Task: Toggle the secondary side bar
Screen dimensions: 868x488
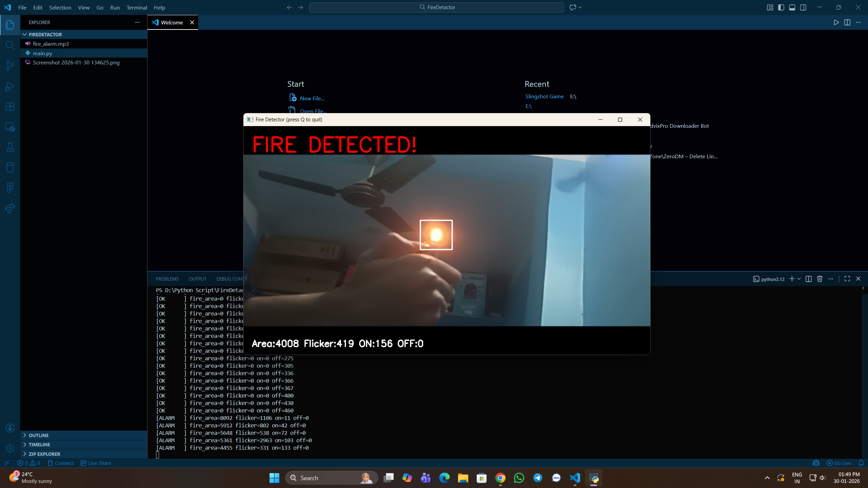Action: pyautogui.click(x=804, y=7)
